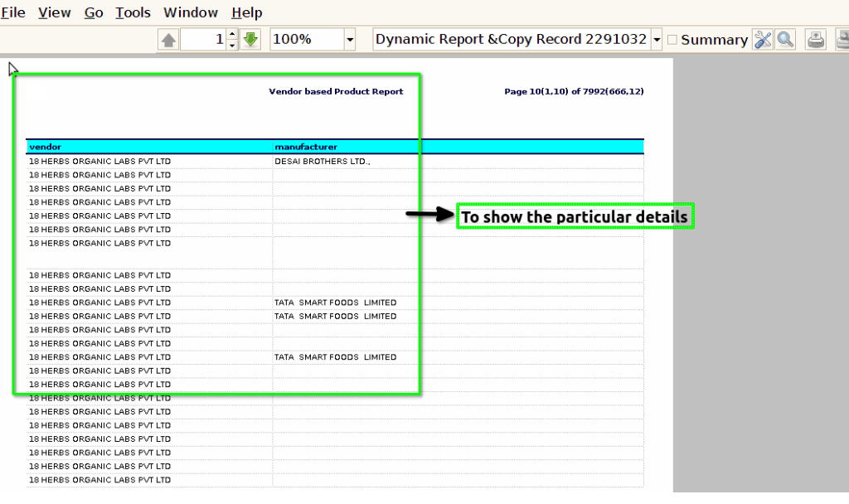Click the Vendor based Product Report title
Viewport: 849px width, 504px height.
click(336, 91)
